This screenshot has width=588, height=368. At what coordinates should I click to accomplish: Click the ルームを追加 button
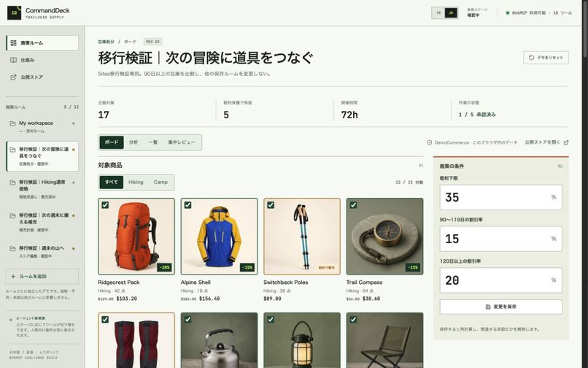(x=42, y=277)
